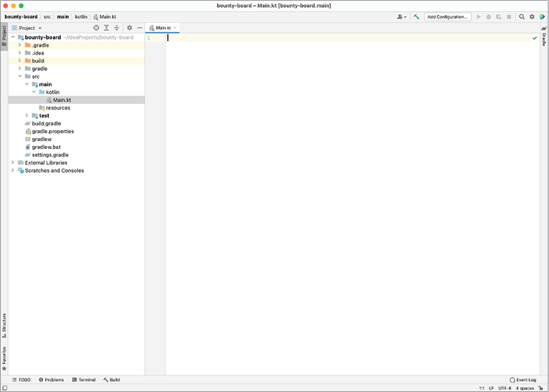Click the Build Project hammer icon

[416, 17]
